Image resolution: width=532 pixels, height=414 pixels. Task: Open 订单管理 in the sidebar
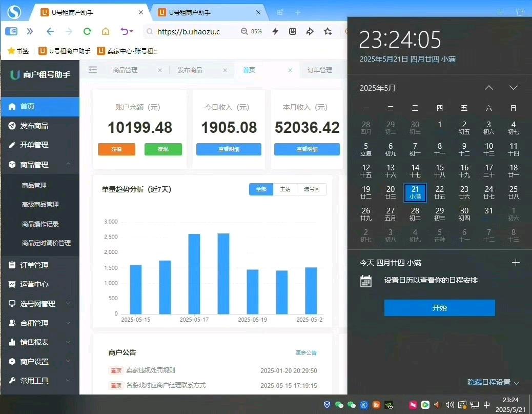click(34, 265)
